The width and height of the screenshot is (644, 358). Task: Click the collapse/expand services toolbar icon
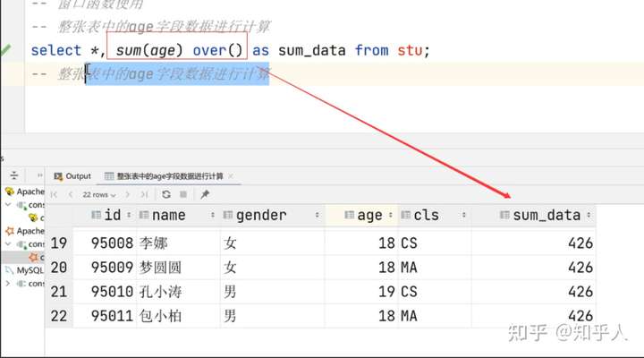pos(14,176)
